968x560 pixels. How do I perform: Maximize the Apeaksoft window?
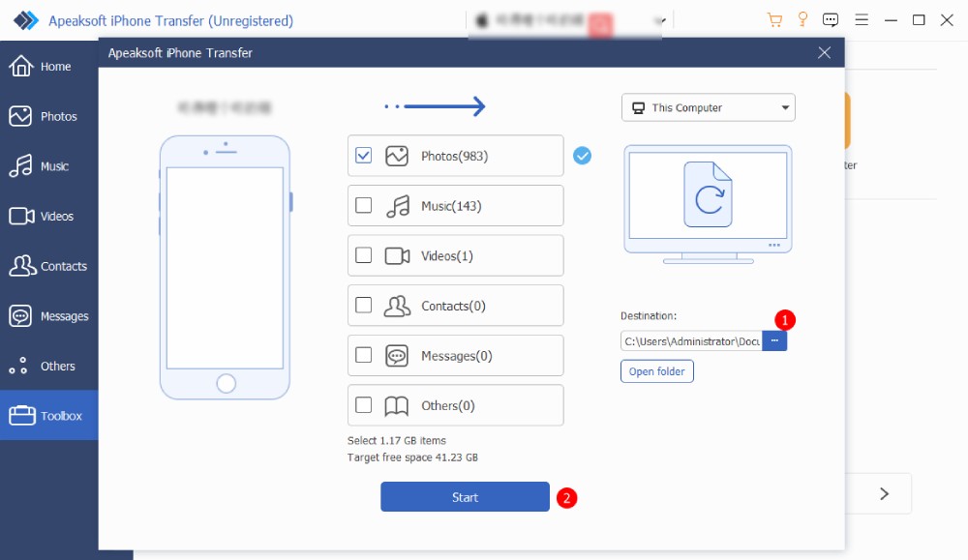(919, 20)
